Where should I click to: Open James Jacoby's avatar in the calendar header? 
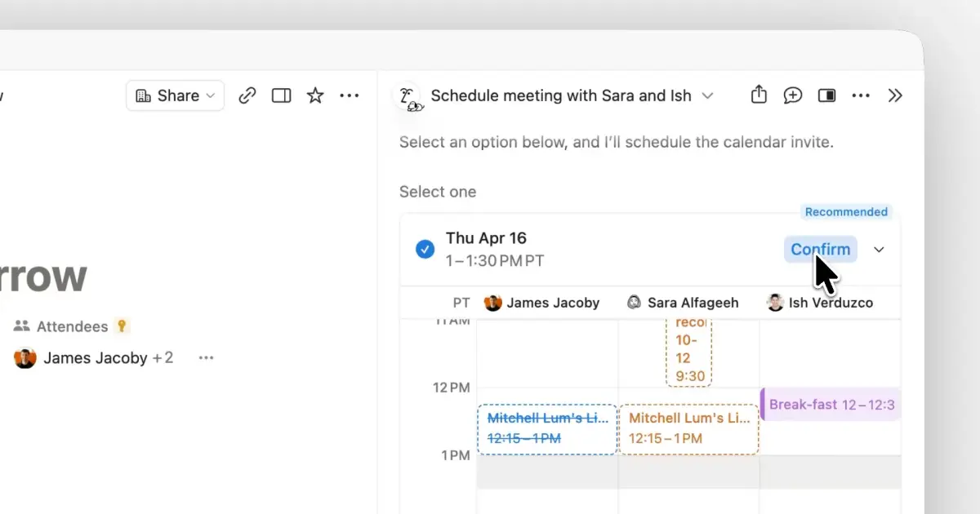coord(492,302)
